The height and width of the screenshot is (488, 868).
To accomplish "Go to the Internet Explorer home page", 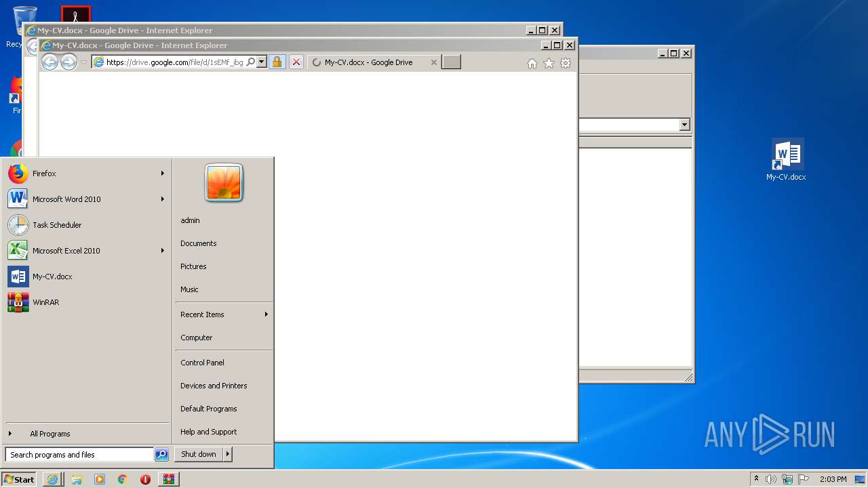I will (532, 63).
